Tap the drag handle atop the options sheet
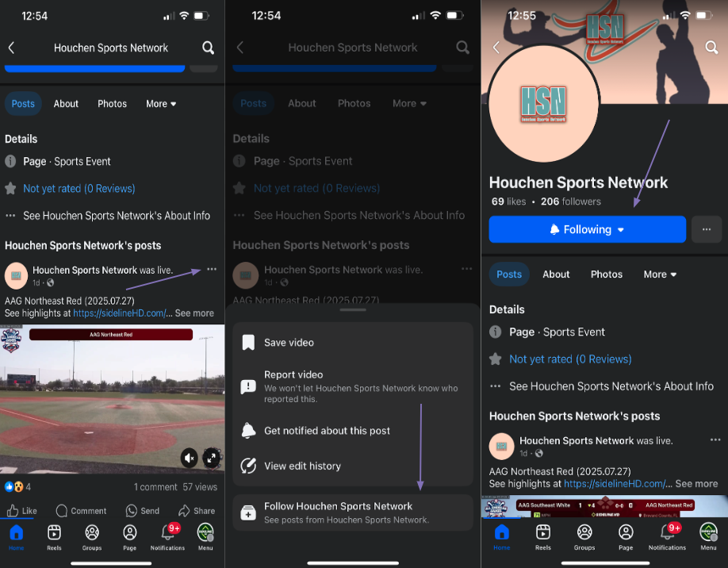The height and width of the screenshot is (568, 728). (353, 310)
